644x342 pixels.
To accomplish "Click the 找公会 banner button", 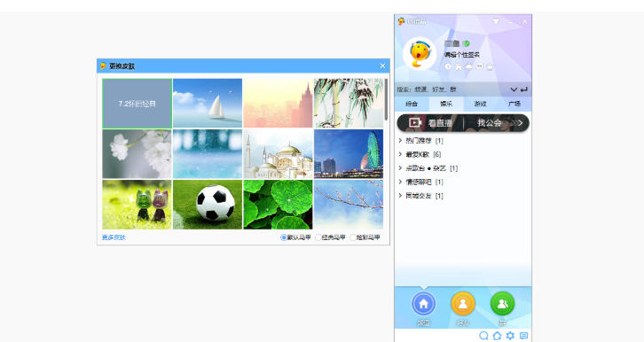I will pyautogui.click(x=489, y=123).
